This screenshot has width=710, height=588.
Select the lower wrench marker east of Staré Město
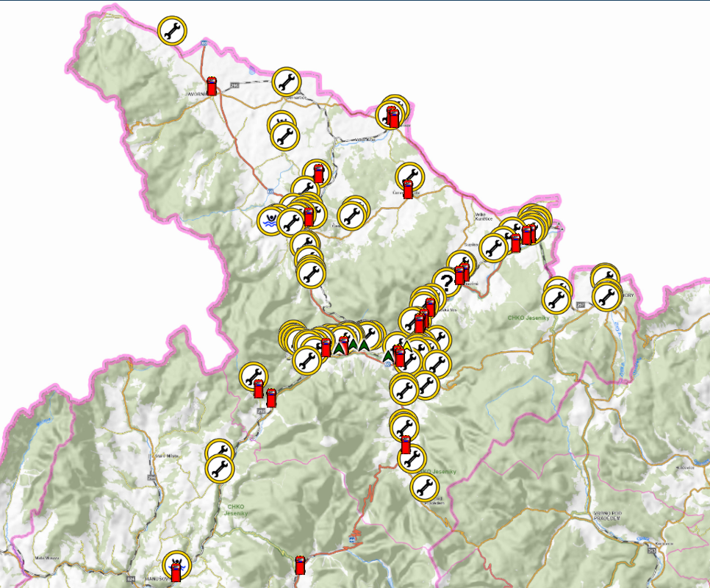coord(218,467)
